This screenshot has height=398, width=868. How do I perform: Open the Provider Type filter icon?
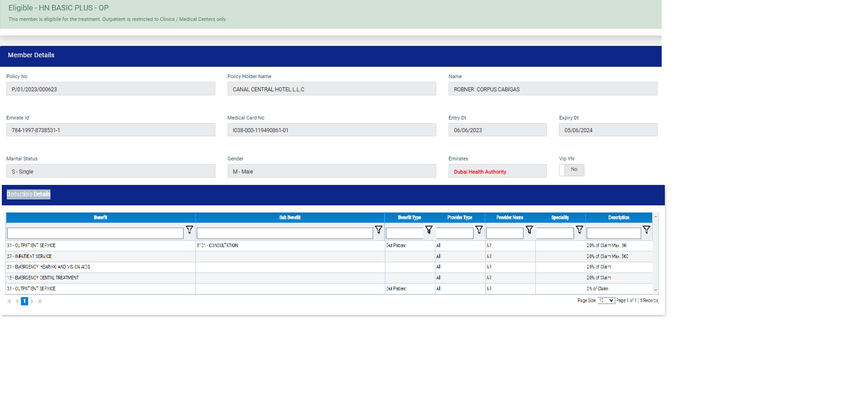pyautogui.click(x=479, y=230)
